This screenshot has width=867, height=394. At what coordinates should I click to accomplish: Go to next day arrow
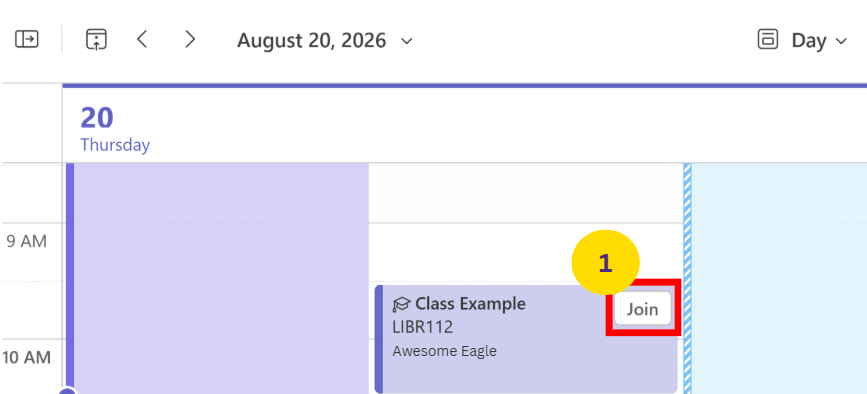(190, 39)
